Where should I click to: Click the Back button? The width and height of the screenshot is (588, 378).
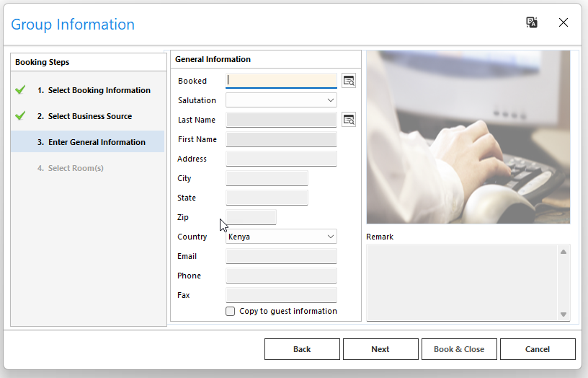(x=302, y=349)
